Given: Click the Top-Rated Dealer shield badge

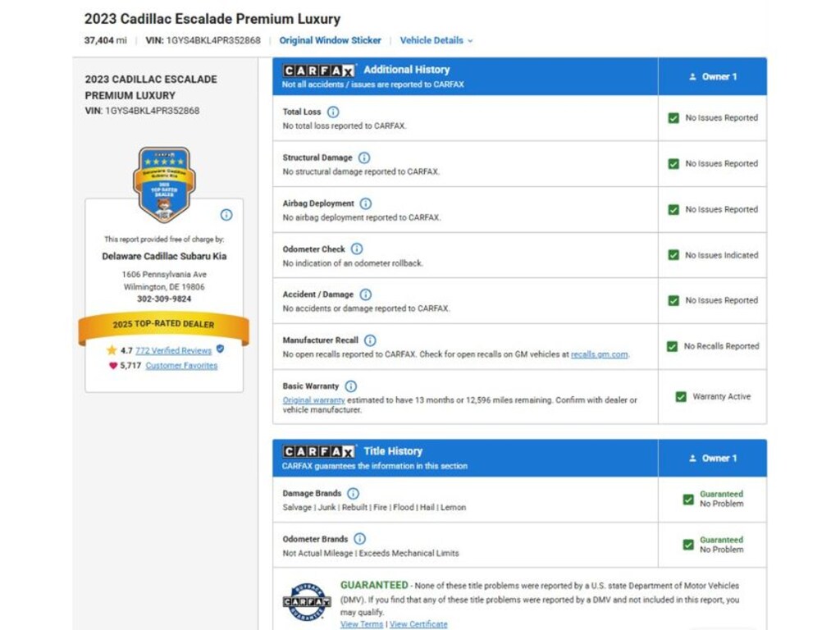Looking at the screenshot, I should point(164,185).
